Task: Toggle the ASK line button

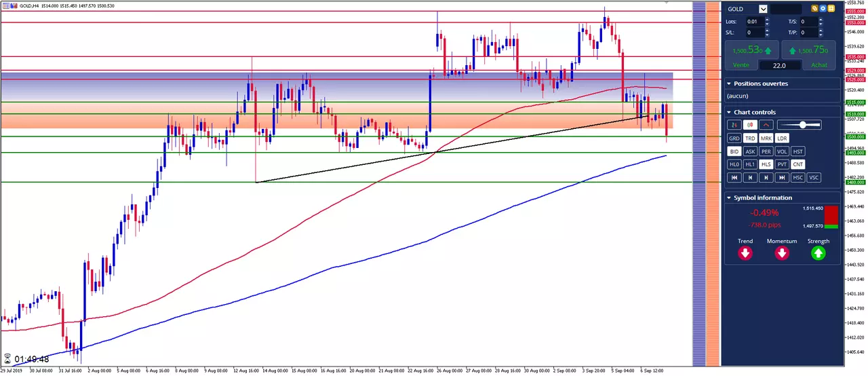Action: (x=750, y=151)
